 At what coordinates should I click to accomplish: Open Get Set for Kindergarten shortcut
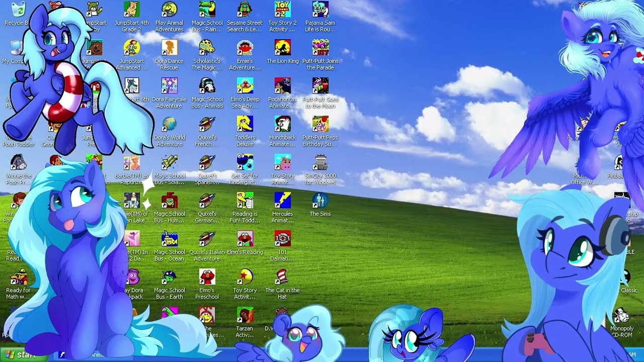(245, 169)
